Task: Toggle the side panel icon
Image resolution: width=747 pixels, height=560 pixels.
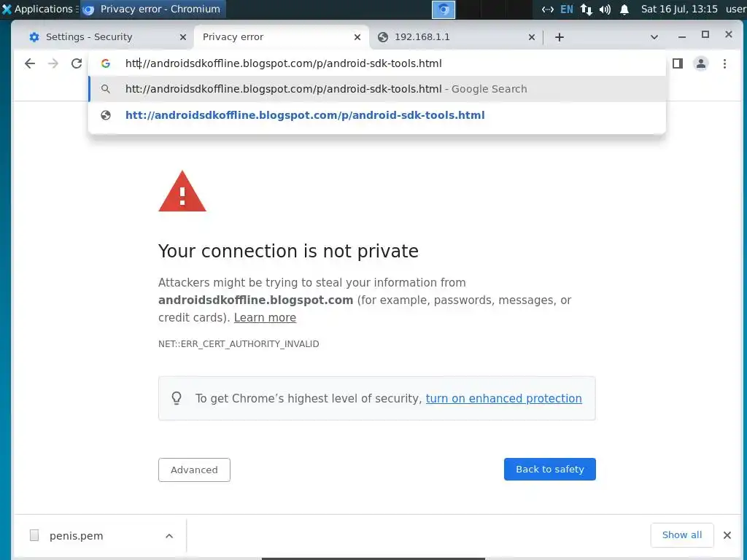Action: click(678, 63)
